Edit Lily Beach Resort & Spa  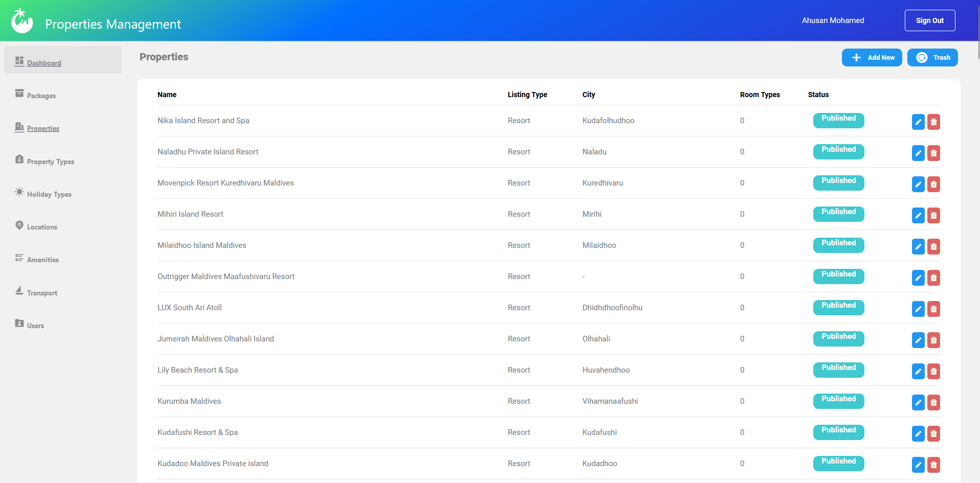click(x=918, y=371)
